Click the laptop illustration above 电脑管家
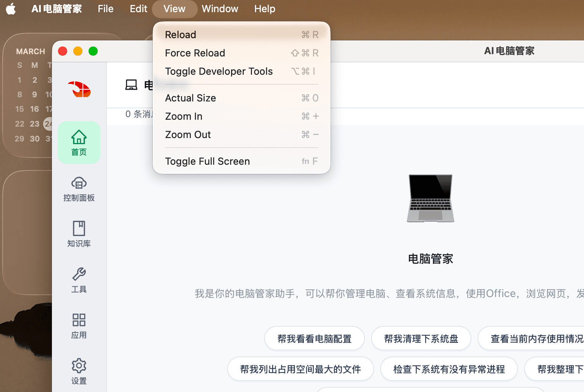The width and height of the screenshot is (584, 392). pos(430,198)
